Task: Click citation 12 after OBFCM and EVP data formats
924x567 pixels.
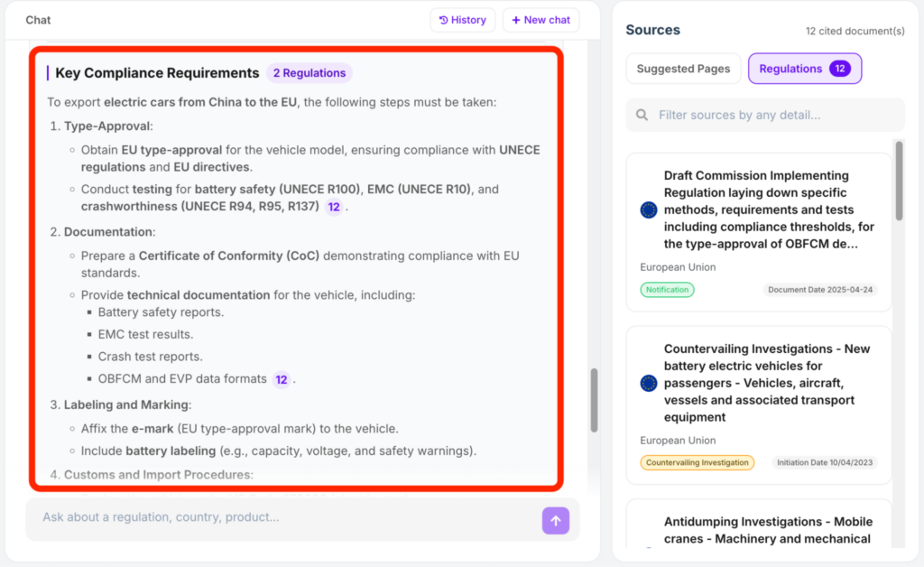Action: 282,379
